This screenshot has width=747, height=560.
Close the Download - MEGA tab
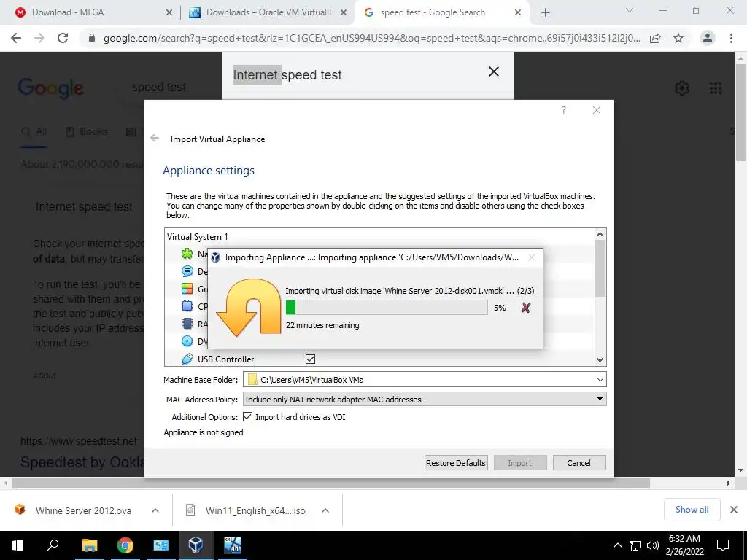[x=169, y=12]
